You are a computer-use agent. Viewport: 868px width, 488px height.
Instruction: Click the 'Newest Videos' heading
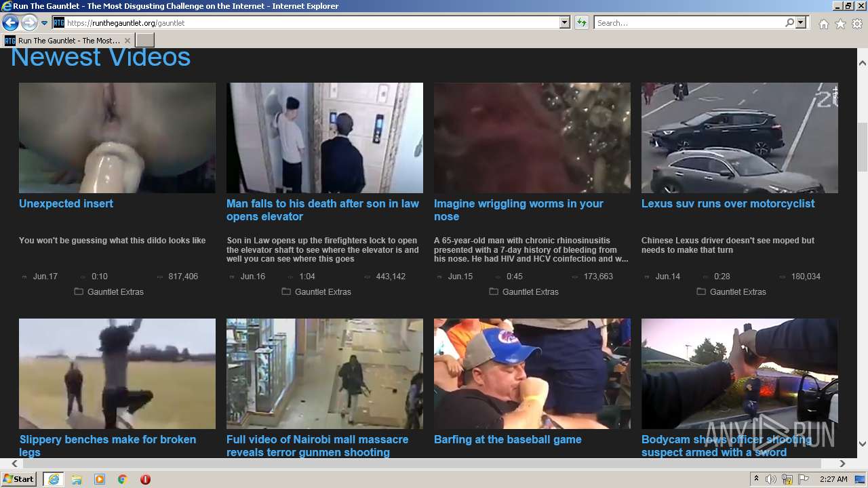(x=100, y=57)
